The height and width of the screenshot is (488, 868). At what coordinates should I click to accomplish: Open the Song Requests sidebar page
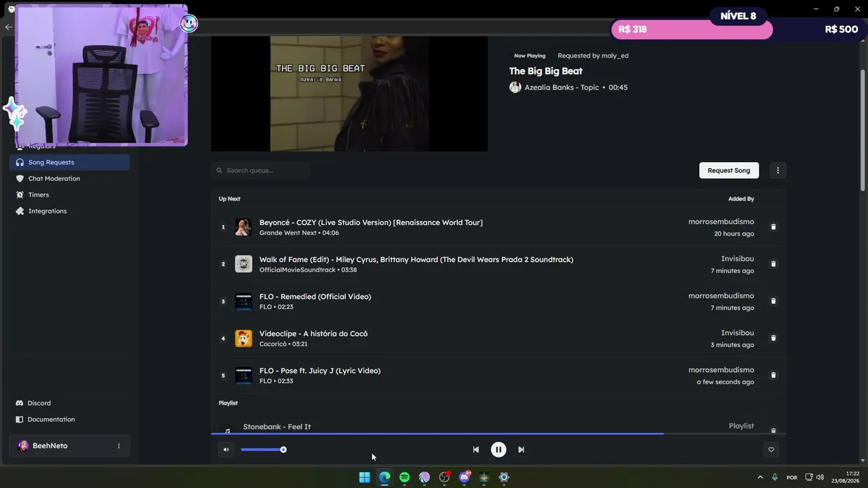click(69, 162)
